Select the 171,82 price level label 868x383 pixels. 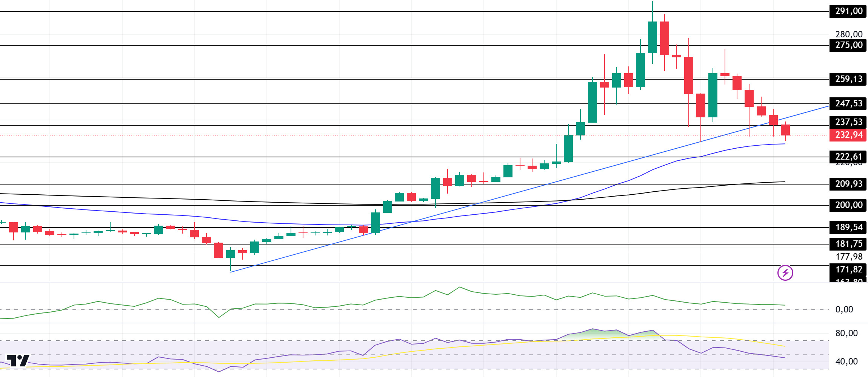[x=848, y=269]
